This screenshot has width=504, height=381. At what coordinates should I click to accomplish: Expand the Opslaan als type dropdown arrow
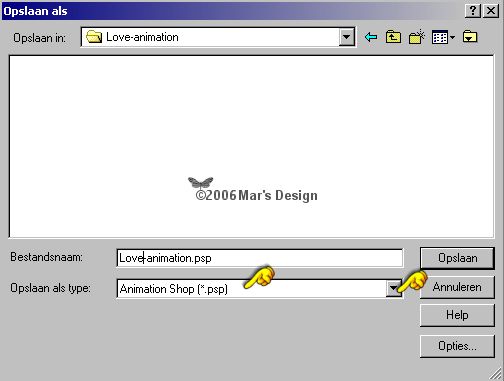coord(394,288)
